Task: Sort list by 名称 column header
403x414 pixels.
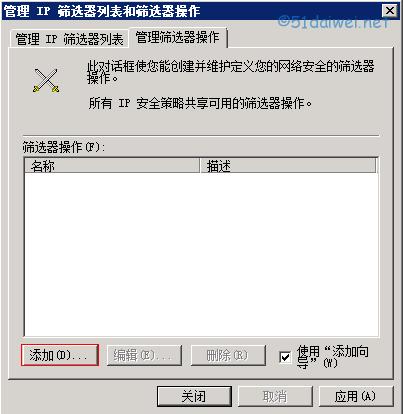Action: click(112, 166)
